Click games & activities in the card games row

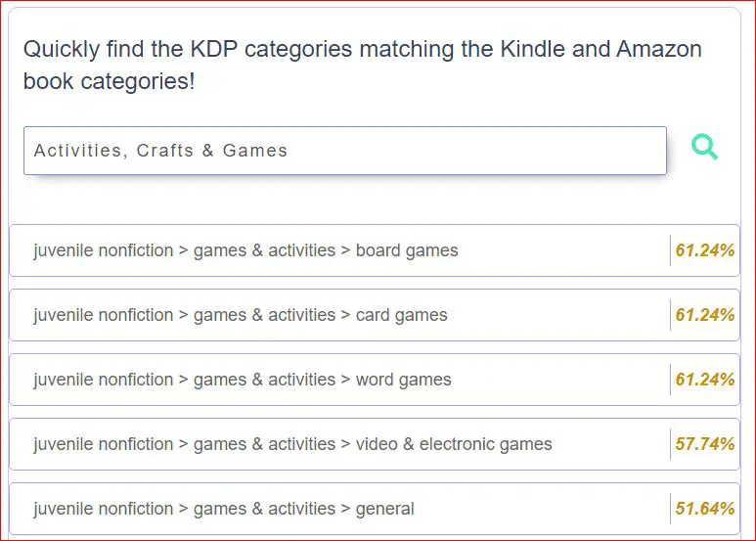[x=264, y=315]
